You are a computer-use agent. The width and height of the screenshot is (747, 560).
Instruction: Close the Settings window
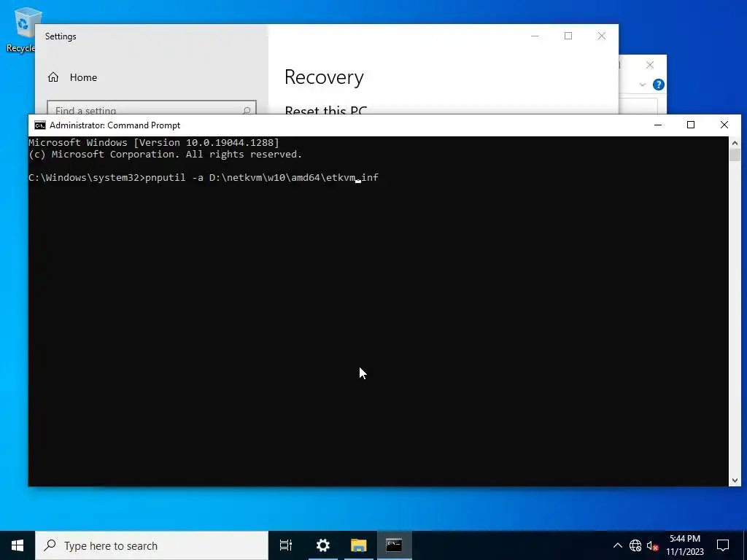click(x=602, y=36)
